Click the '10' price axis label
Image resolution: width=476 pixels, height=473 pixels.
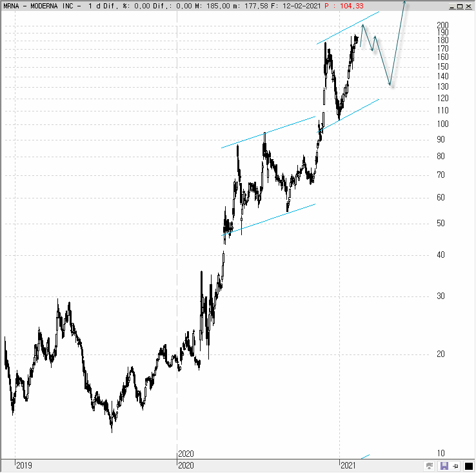tap(441, 453)
